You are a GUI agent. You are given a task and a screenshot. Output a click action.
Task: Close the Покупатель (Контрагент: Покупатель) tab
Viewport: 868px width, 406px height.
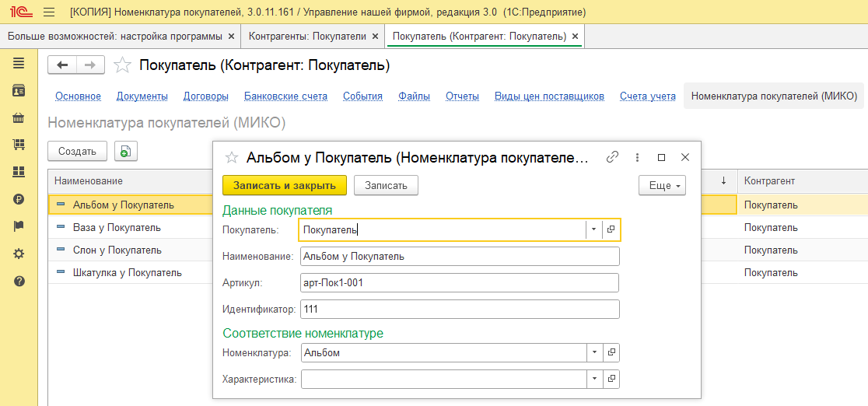pos(575,37)
